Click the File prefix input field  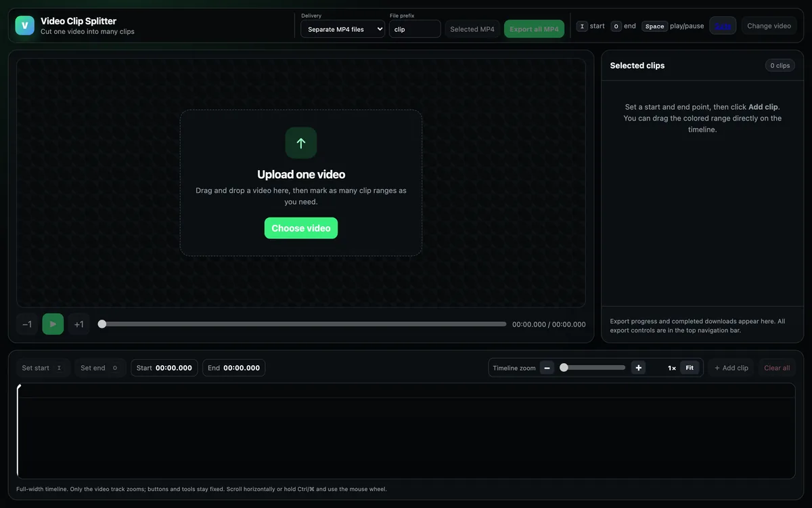click(x=415, y=29)
